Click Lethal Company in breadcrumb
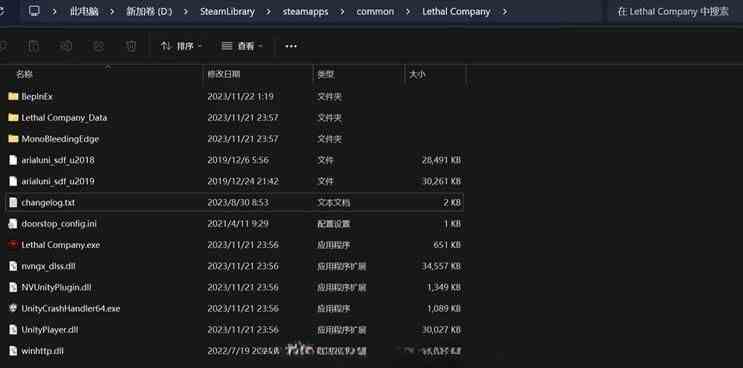Screen dimensions: 743x368 [456, 12]
